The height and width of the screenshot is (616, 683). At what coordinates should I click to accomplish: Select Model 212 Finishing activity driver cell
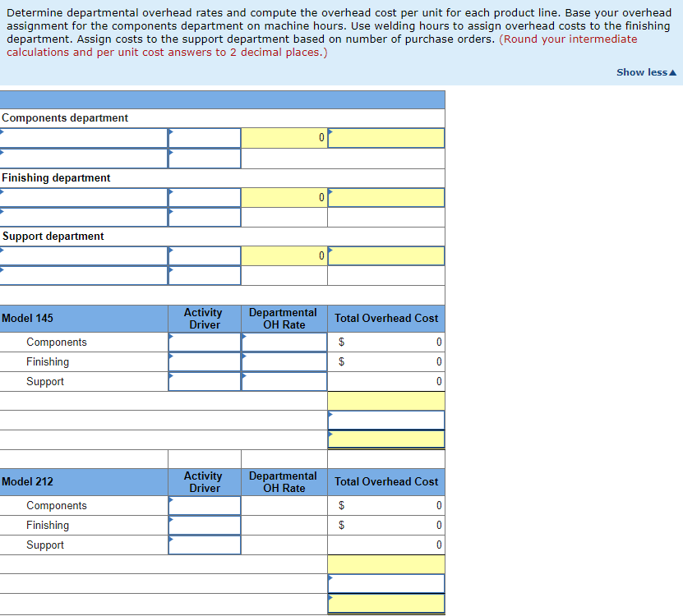click(205, 525)
